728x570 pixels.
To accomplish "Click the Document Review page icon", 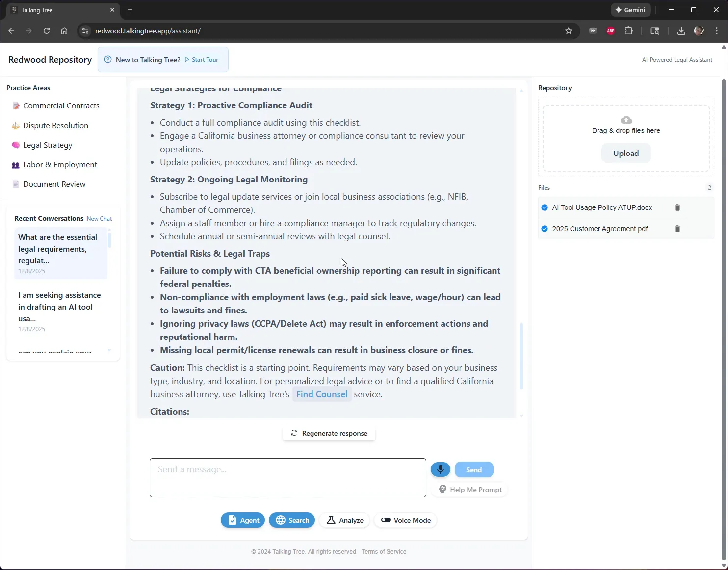I will pyautogui.click(x=16, y=184).
